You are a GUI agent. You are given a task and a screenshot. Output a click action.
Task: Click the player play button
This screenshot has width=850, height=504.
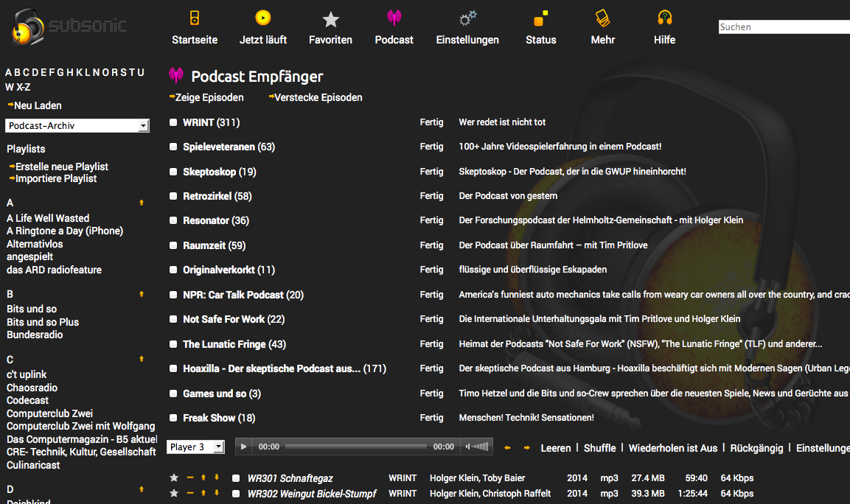click(243, 447)
